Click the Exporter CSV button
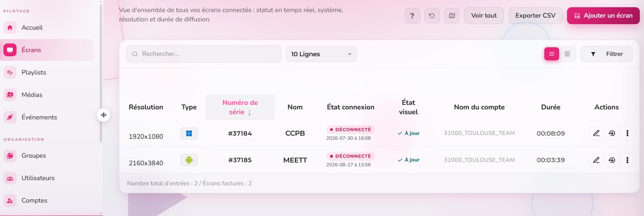The height and width of the screenshot is (216, 644). pyautogui.click(x=535, y=16)
